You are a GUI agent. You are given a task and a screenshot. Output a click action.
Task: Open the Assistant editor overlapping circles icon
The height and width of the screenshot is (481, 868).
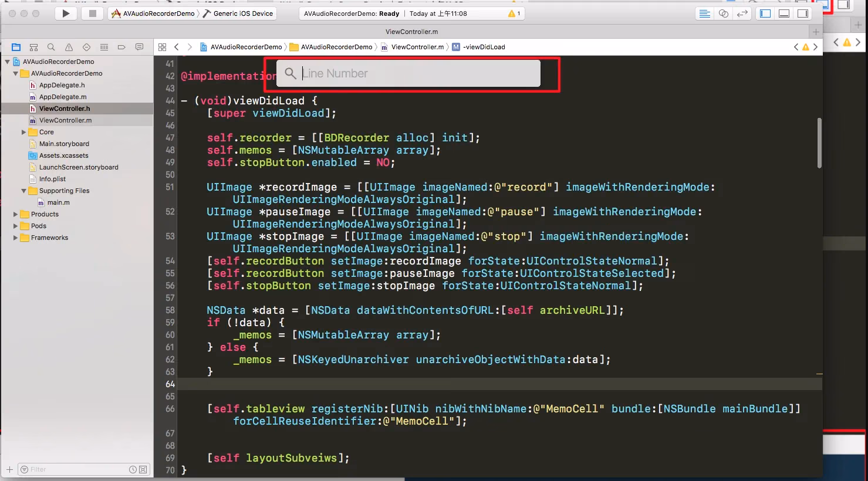(x=724, y=13)
